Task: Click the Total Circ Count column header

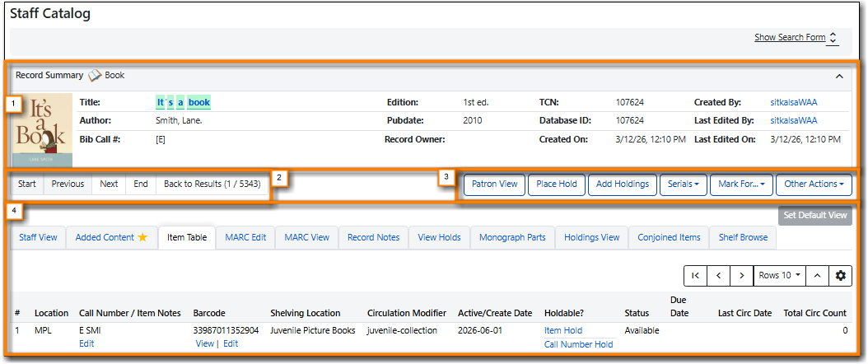Action: 814,313
